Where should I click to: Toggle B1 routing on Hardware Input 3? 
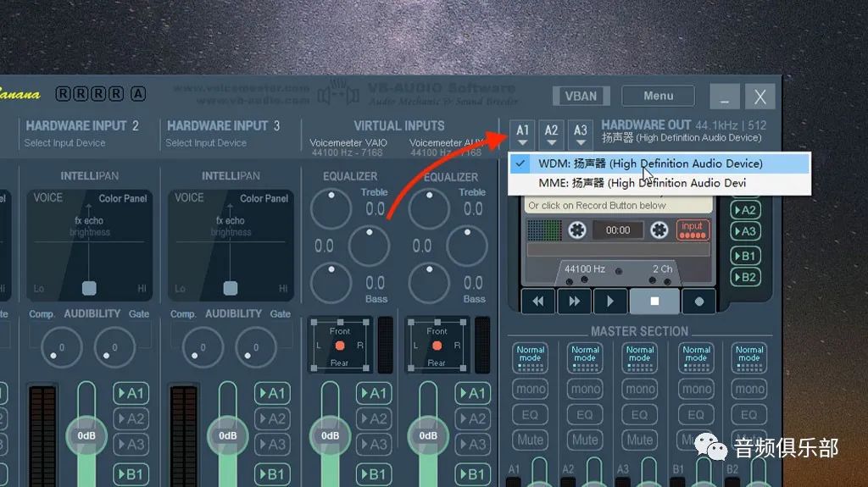272,474
